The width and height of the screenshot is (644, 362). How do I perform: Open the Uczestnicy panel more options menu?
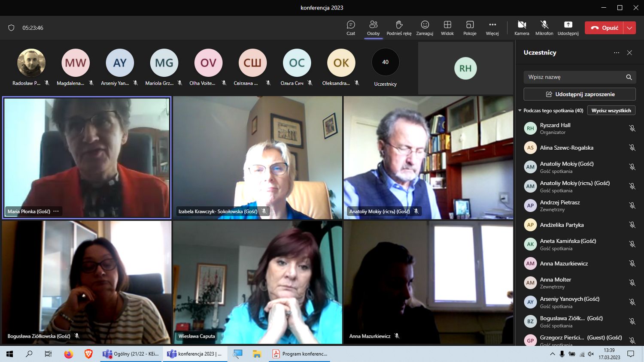617,53
